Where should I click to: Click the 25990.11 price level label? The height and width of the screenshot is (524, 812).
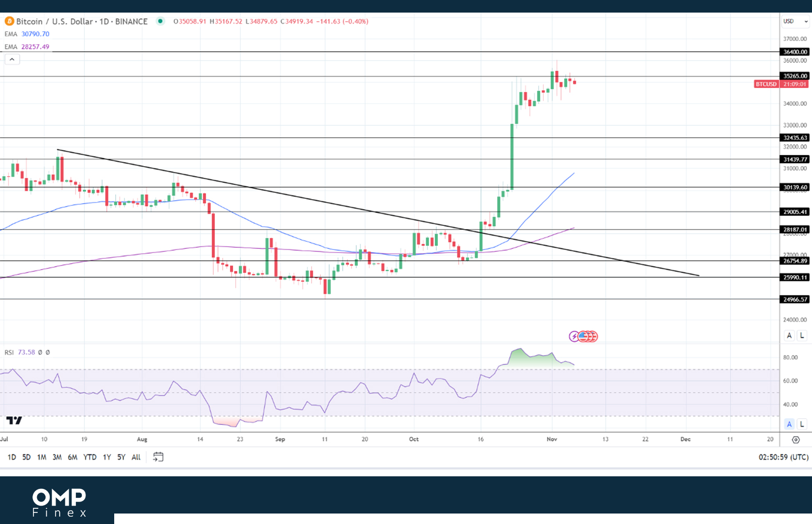[795, 277]
